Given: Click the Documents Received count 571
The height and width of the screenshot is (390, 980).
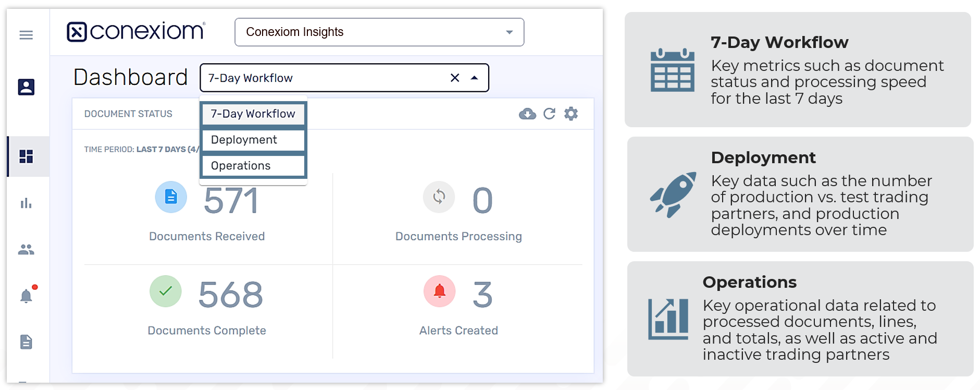Looking at the screenshot, I should [x=231, y=201].
